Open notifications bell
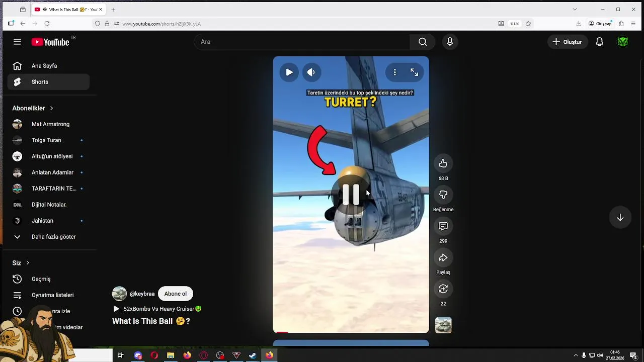Image resolution: width=644 pixels, height=362 pixels. [599, 42]
